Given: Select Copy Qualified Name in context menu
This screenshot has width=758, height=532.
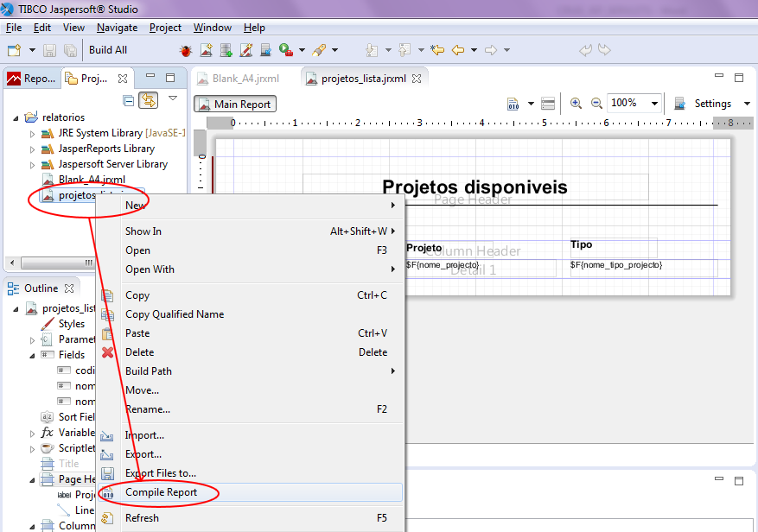Looking at the screenshot, I should (x=251, y=314).
